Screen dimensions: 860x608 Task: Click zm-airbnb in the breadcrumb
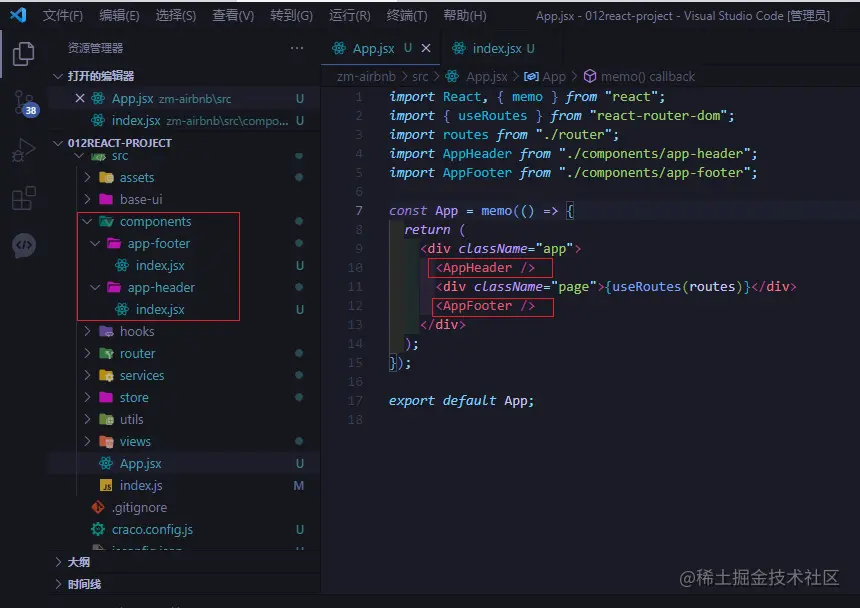point(366,76)
